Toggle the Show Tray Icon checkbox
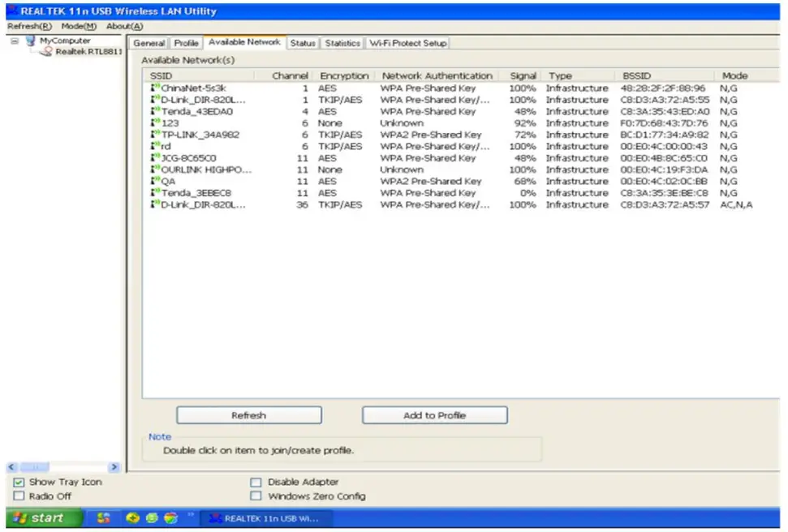 tap(19, 482)
